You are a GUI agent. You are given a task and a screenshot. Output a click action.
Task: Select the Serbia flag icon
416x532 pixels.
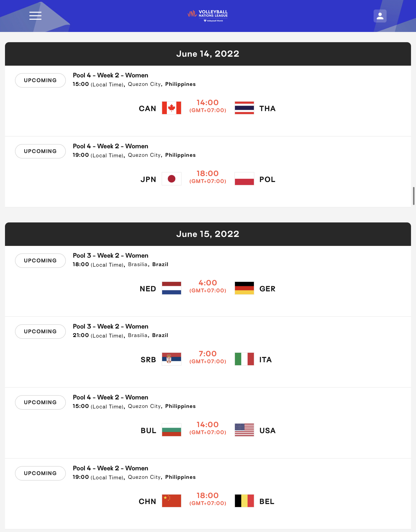pyautogui.click(x=172, y=359)
